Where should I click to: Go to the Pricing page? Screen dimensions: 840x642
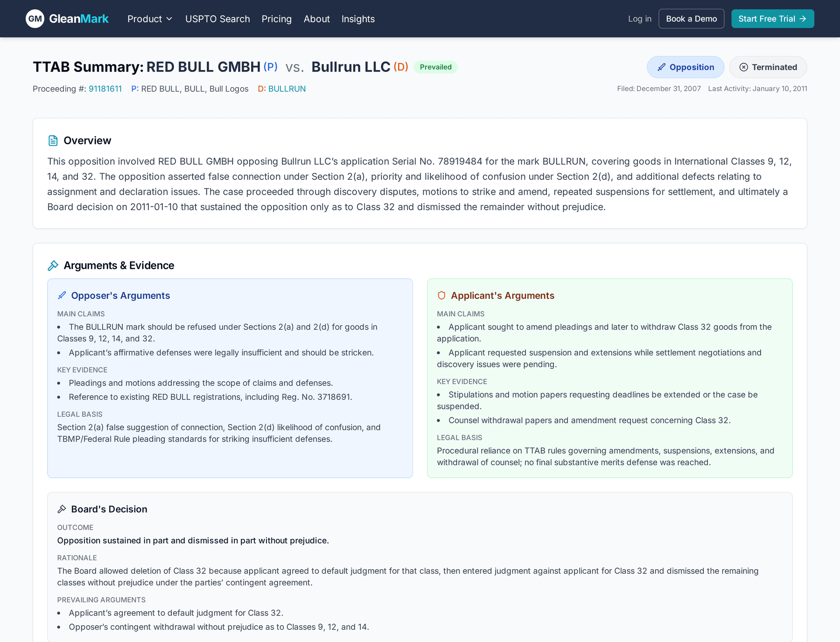[277, 19]
